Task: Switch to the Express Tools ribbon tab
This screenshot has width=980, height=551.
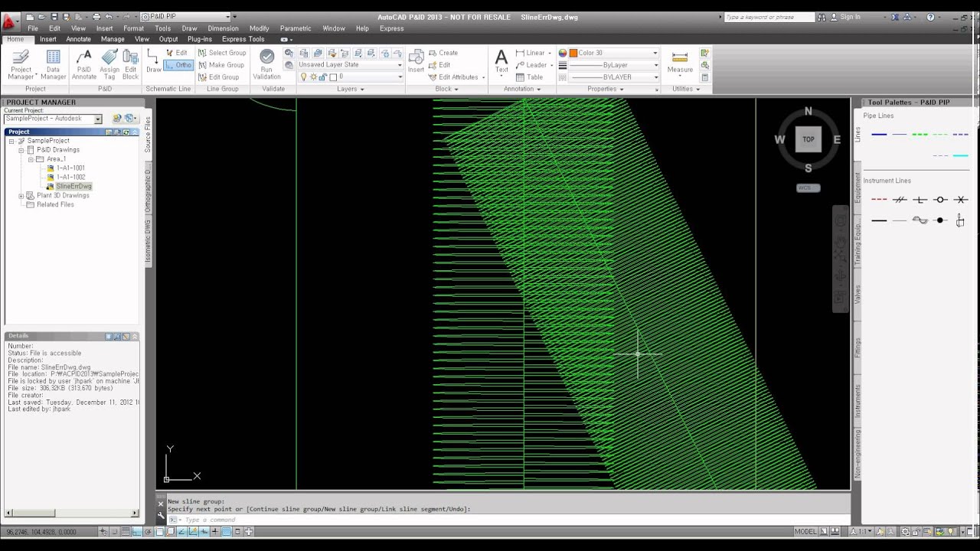Action: pos(243,39)
